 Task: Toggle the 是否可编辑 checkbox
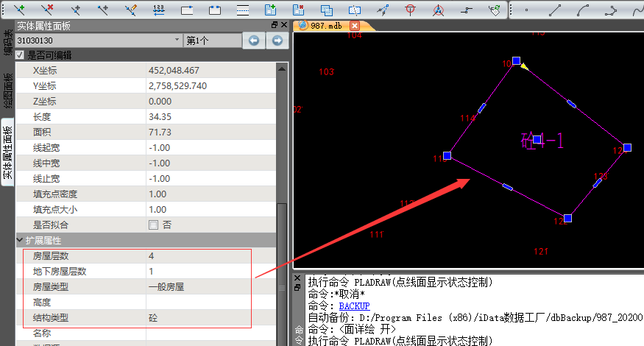pyautogui.click(x=20, y=55)
